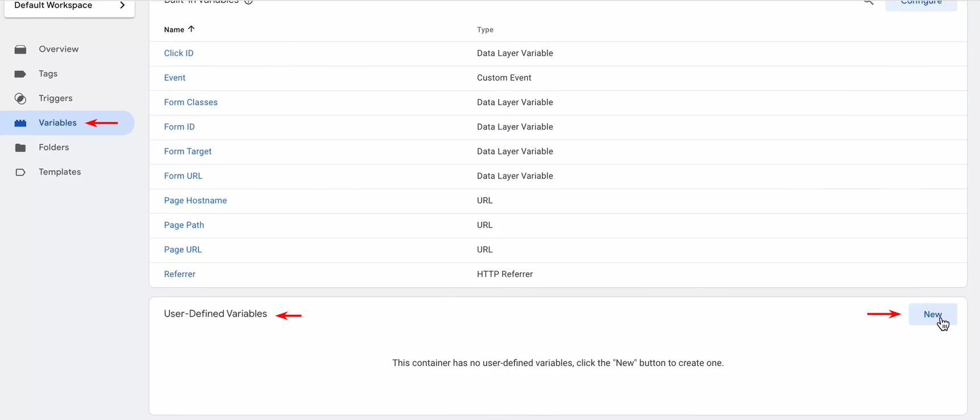Click the Tags label icon
Image resolution: width=980 pixels, height=420 pixels.
pyautogui.click(x=20, y=74)
